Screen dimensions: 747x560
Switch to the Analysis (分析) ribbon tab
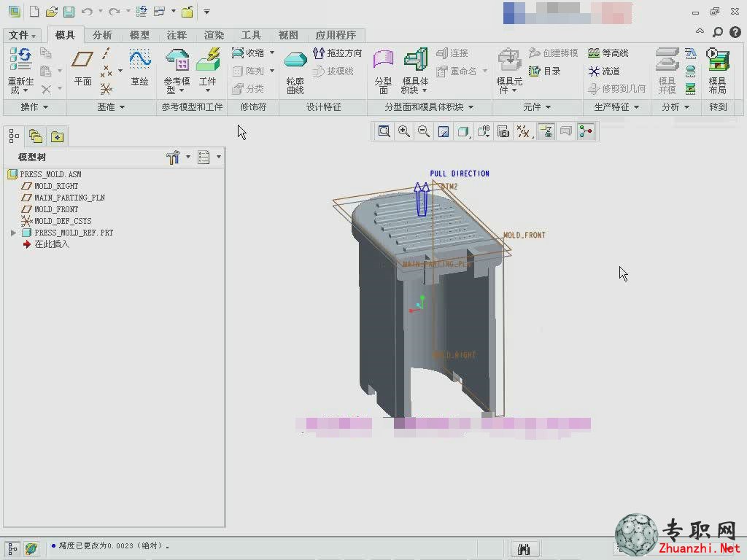(x=102, y=35)
